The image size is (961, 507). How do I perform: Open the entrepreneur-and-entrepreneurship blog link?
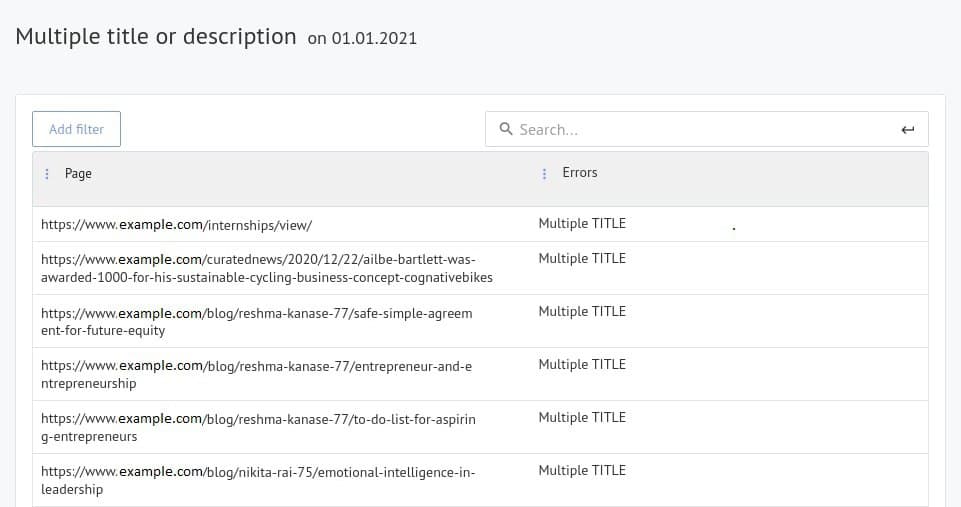[x=256, y=374]
